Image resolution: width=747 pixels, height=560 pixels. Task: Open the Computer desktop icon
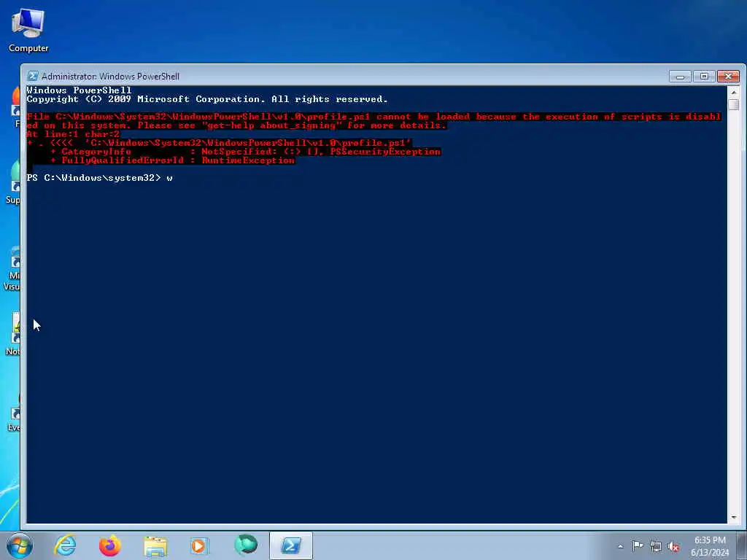[28, 31]
